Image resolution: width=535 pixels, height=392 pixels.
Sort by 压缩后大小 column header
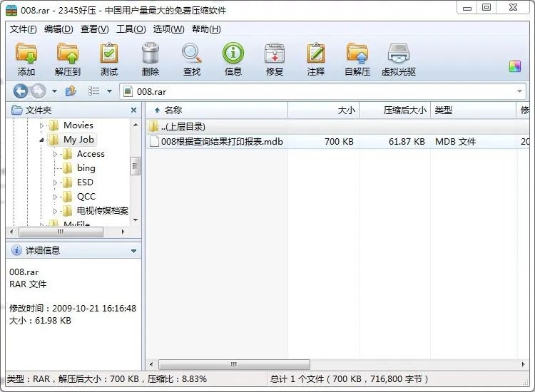[x=394, y=110]
